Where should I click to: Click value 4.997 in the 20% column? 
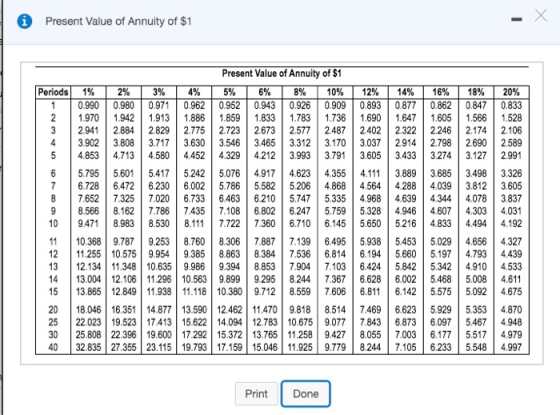511,347
